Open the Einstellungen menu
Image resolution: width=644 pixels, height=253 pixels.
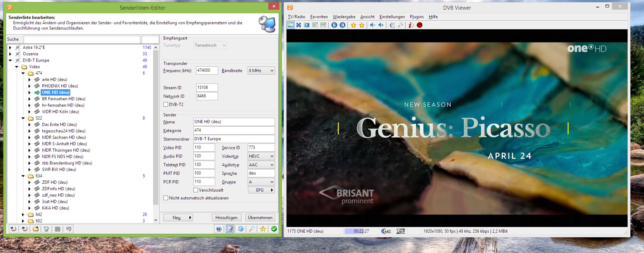[392, 17]
